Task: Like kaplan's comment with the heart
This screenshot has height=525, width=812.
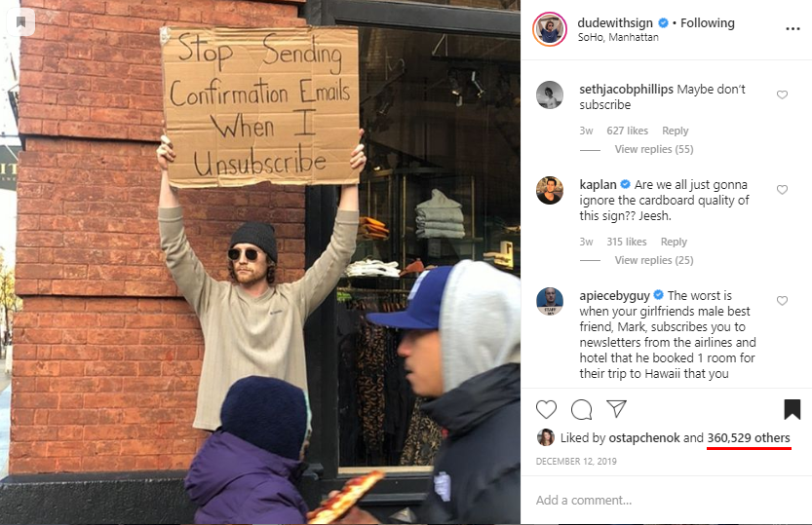Action: pyautogui.click(x=782, y=190)
